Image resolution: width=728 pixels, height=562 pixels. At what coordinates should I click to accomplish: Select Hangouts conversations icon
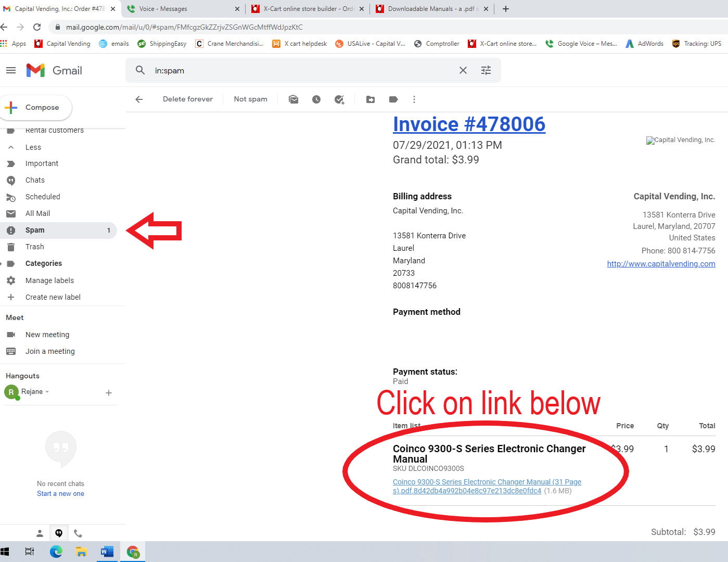pos(59,533)
